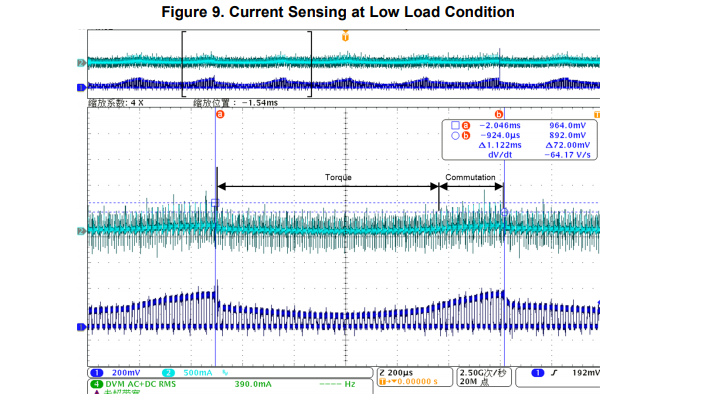Click the orange T marker at right graticule edge
The width and height of the screenshot is (722, 406).
click(597, 115)
